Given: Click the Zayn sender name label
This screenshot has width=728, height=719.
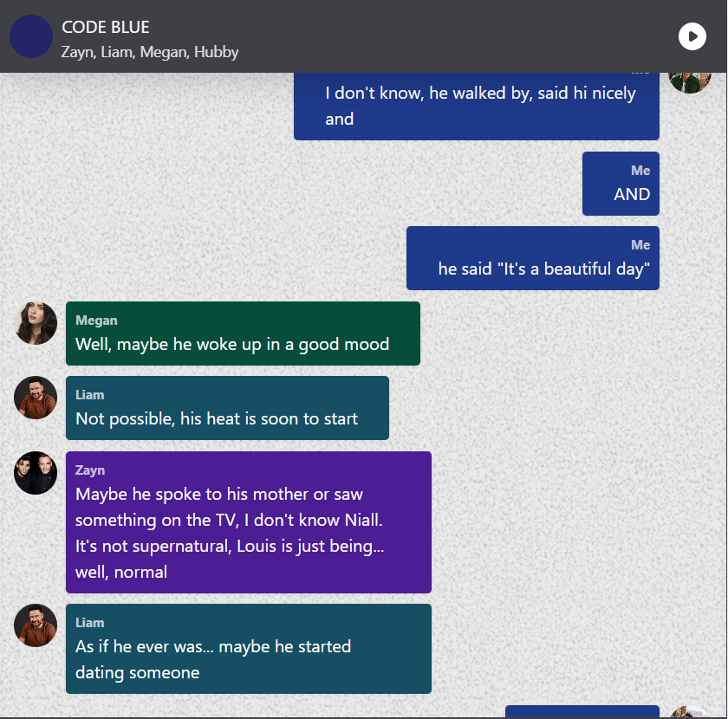Looking at the screenshot, I should click(90, 470).
